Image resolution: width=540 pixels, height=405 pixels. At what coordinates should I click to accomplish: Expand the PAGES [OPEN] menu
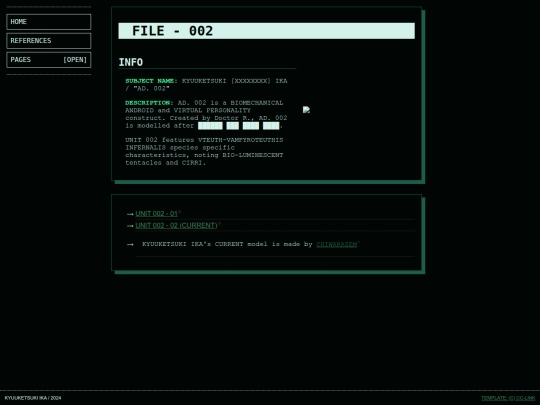pyautogui.click(x=49, y=60)
